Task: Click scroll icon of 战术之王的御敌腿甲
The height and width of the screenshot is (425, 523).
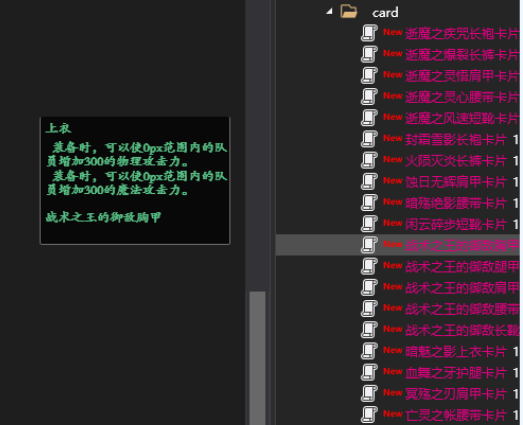Action: [x=369, y=266]
